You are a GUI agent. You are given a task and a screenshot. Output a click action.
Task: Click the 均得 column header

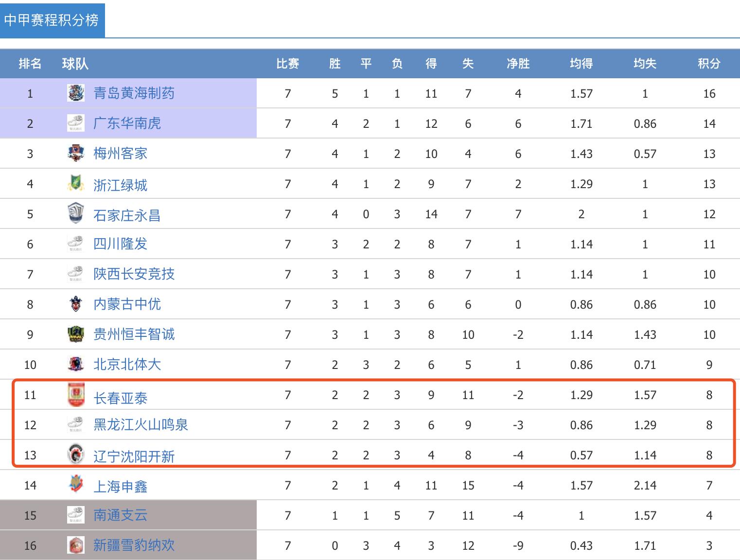581,64
